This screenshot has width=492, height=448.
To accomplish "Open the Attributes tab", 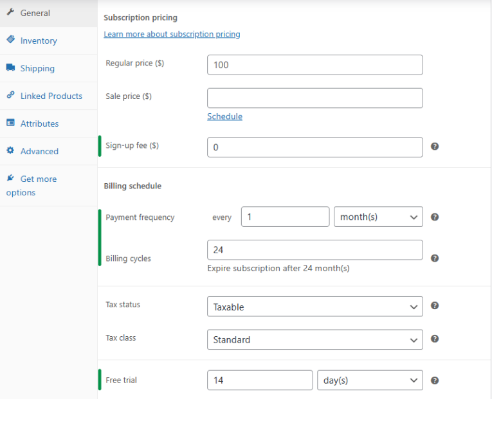I will click(49, 123).
